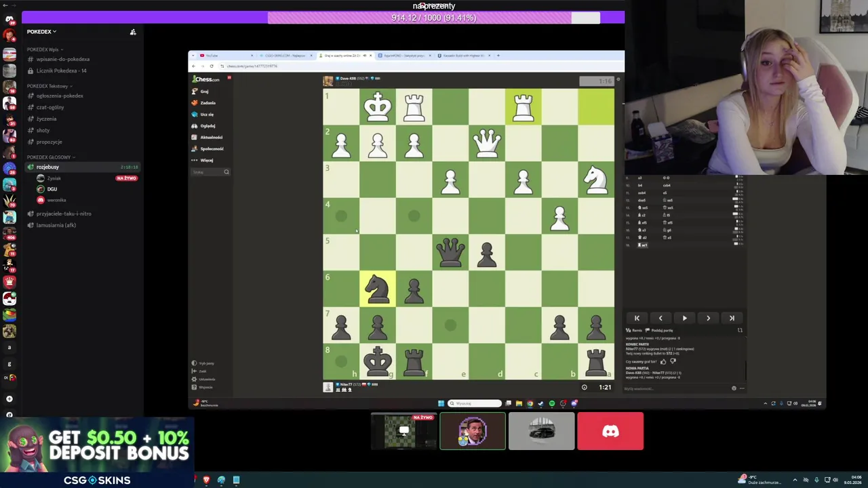Image resolution: width=868 pixels, height=488 pixels.
Task: Jump to first move of the game
Action: click(x=637, y=318)
